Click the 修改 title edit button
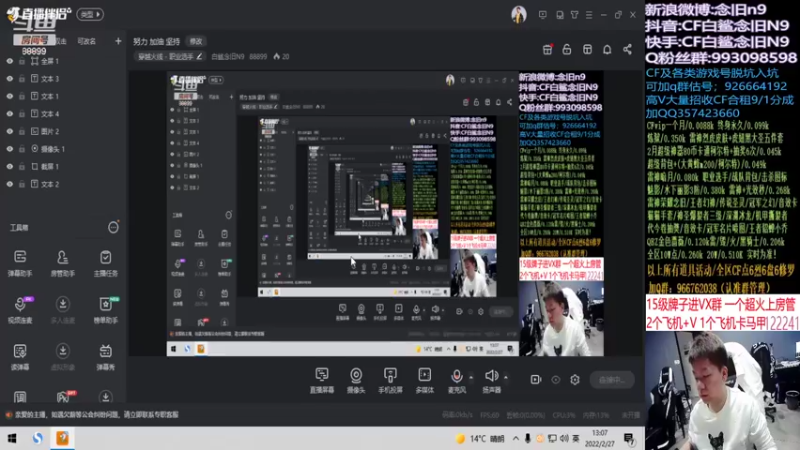Screen dimensions: 800x450 click(x=196, y=41)
